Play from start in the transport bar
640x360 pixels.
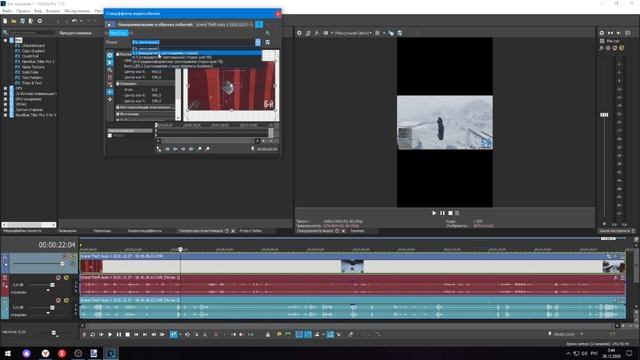(x=101, y=334)
